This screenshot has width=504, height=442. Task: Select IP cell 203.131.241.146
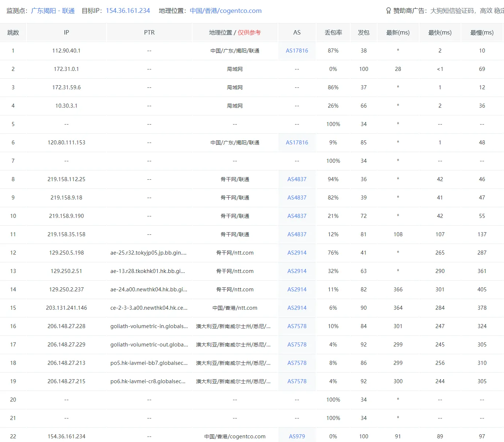(x=67, y=308)
